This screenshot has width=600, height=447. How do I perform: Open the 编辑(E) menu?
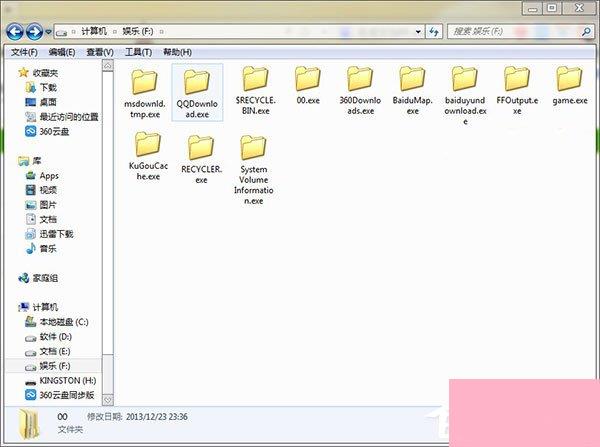tap(62, 52)
